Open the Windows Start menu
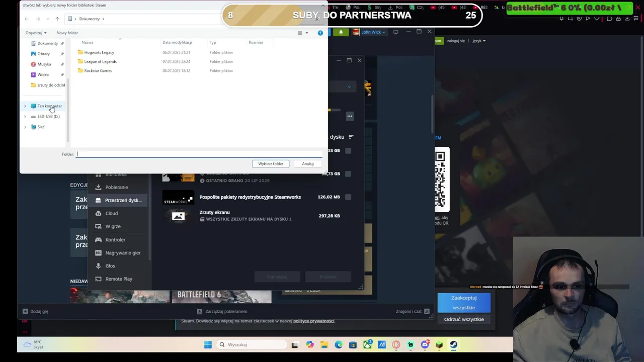The image size is (644, 362). [208, 344]
